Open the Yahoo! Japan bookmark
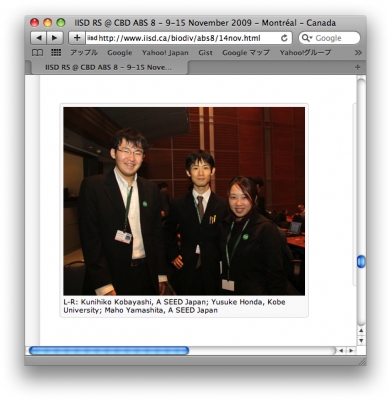 tap(165, 53)
